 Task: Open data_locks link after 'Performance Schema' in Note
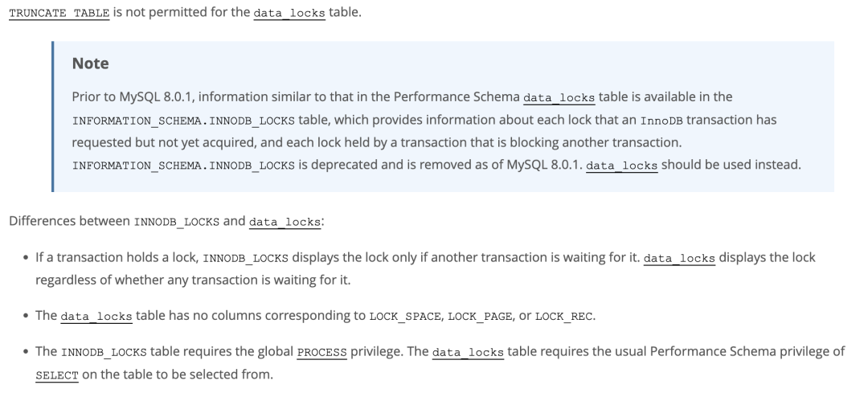coord(559,98)
